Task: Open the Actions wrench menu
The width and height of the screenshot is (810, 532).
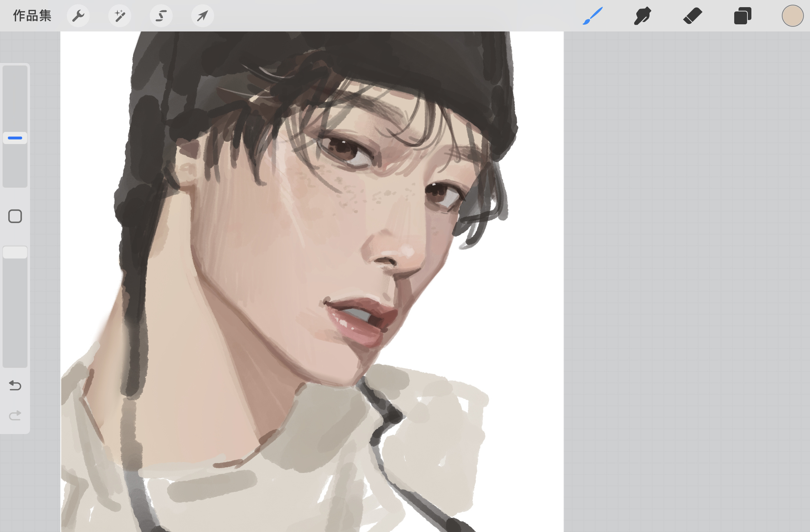Action: [78, 16]
